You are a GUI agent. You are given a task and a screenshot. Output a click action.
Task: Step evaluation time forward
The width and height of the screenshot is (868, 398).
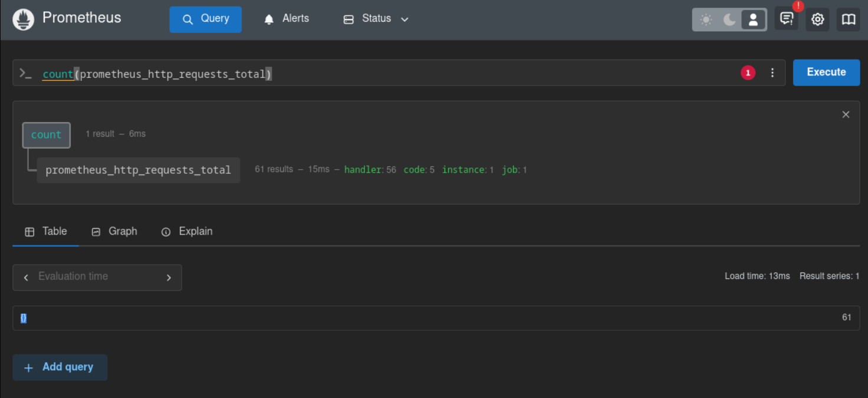pos(169,278)
